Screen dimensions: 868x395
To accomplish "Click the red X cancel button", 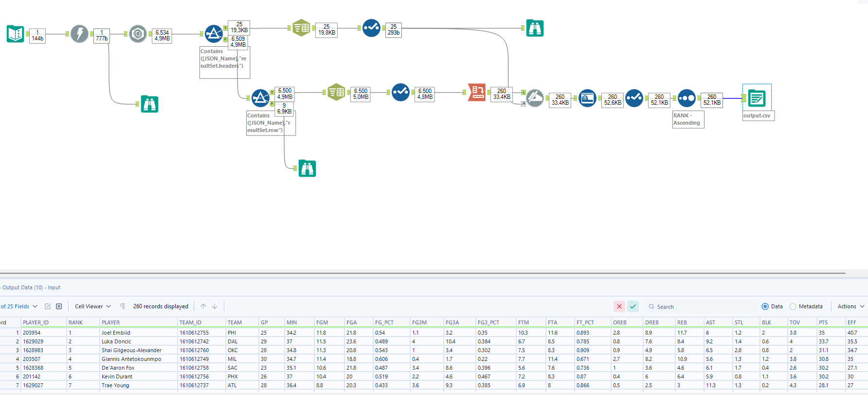I will (x=619, y=306).
